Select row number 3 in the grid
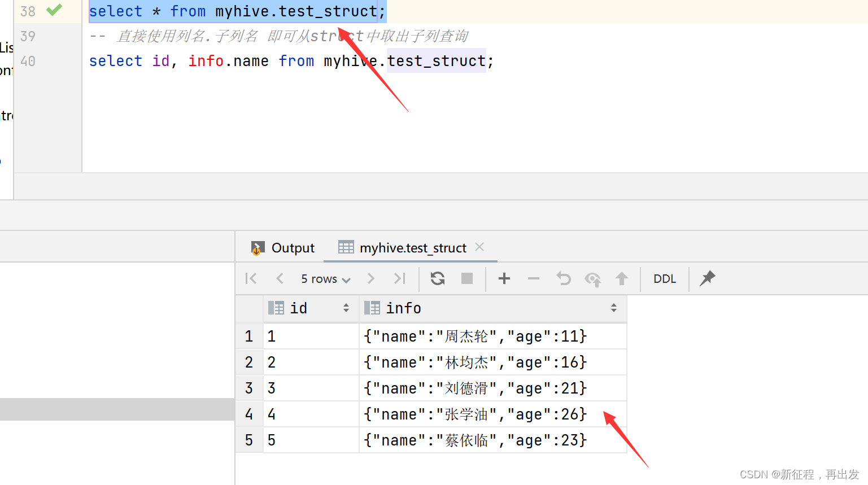 [x=249, y=388]
